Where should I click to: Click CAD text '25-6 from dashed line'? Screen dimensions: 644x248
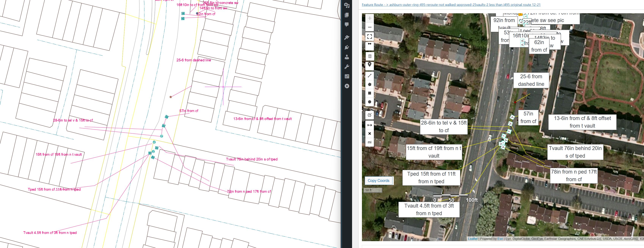[194, 60]
